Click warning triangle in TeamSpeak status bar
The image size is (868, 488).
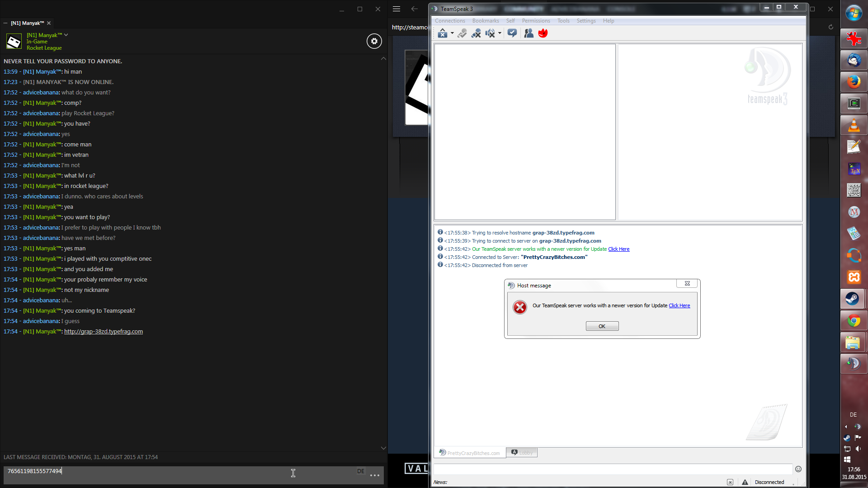pos(745,482)
